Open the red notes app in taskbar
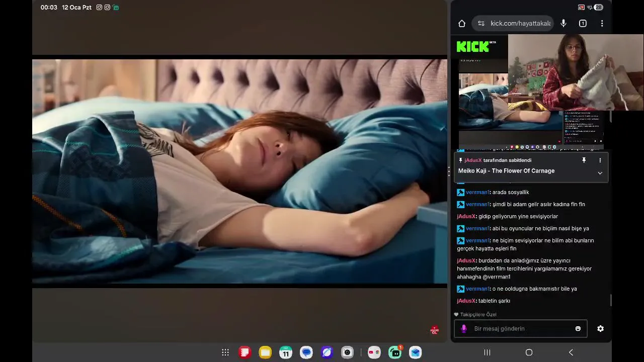The image size is (644, 362). point(245,352)
